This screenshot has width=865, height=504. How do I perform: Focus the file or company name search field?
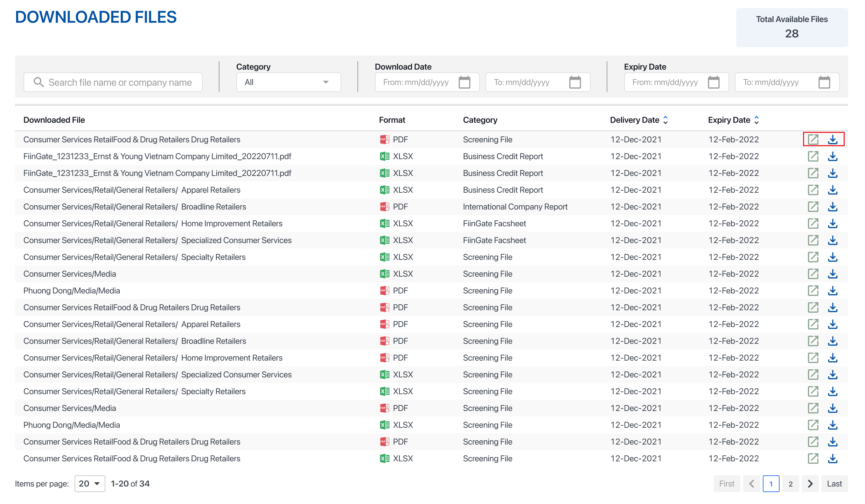(120, 83)
